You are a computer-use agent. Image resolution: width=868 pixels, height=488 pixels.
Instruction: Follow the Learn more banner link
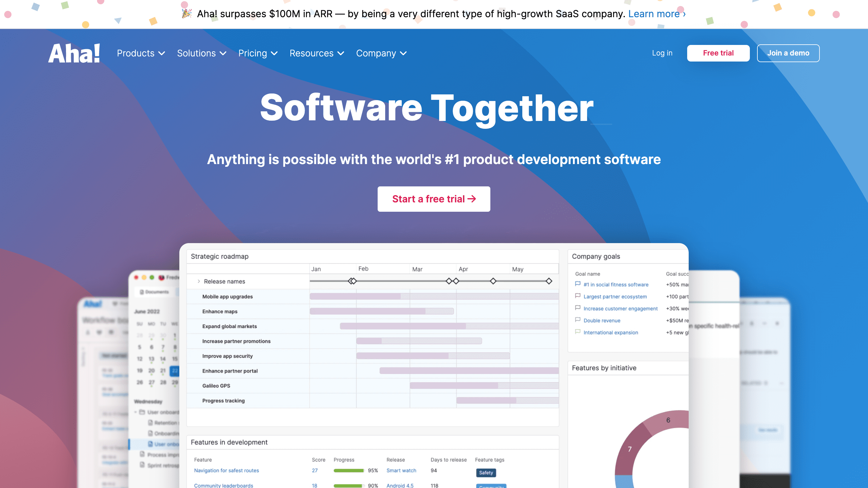(x=657, y=14)
